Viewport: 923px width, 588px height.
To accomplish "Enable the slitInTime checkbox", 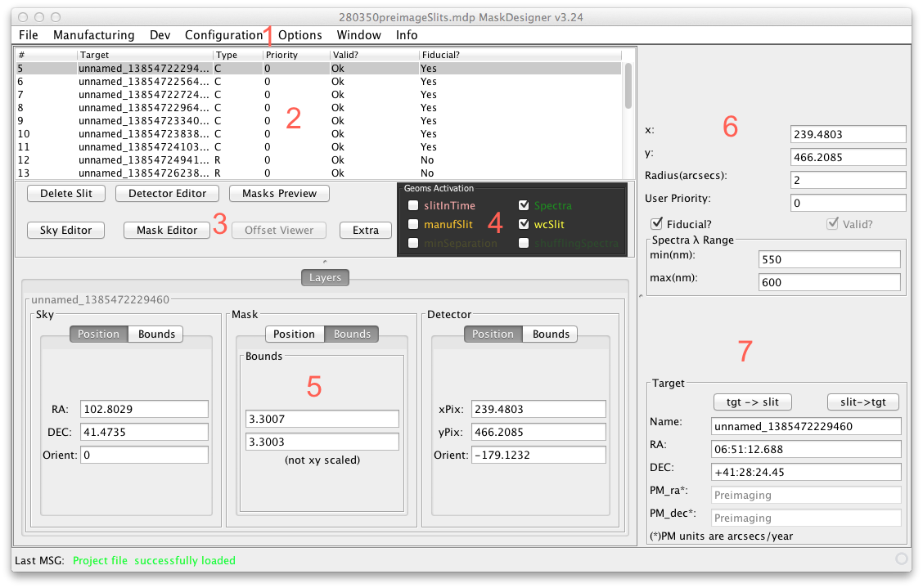I will (x=413, y=205).
